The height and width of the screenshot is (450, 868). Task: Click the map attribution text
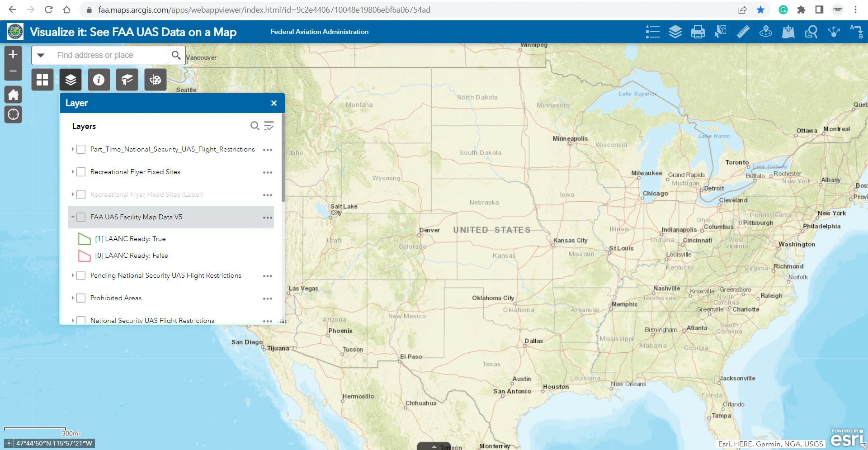click(771, 444)
